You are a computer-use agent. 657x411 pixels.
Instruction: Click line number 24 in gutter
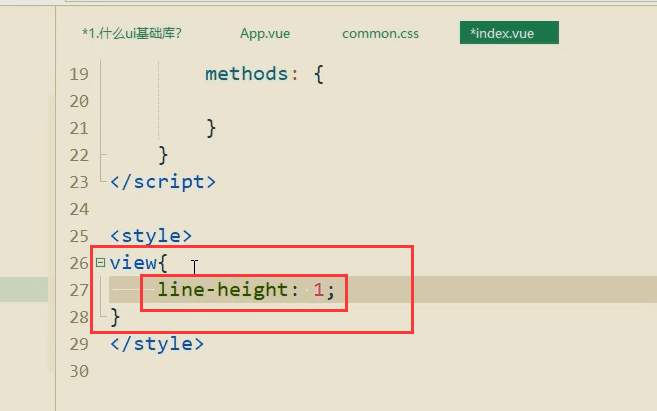[x=79, y=209]
